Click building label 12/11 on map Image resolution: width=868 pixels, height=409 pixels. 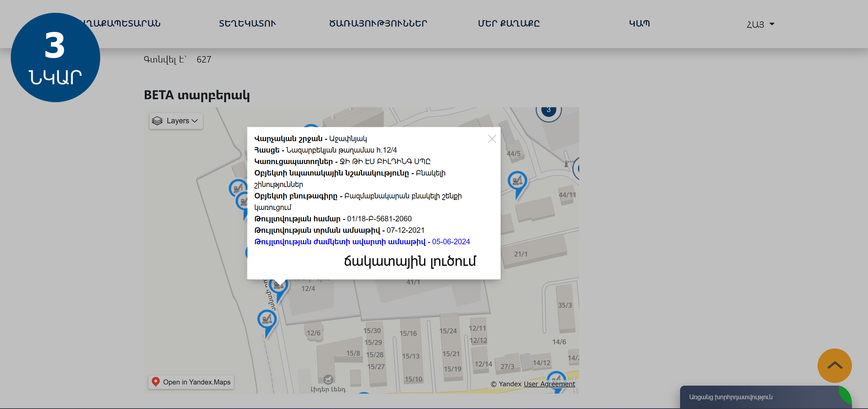pos(477,328)
